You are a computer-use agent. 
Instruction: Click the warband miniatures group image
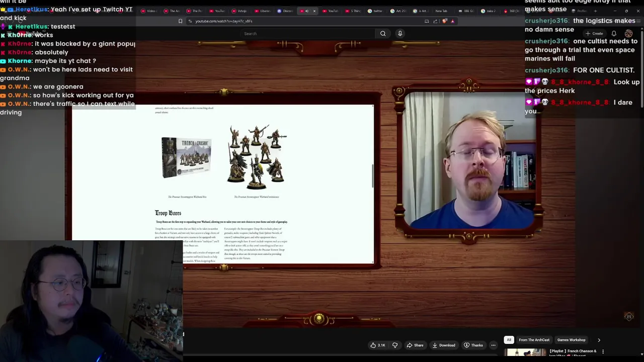[x=257, y=157]
